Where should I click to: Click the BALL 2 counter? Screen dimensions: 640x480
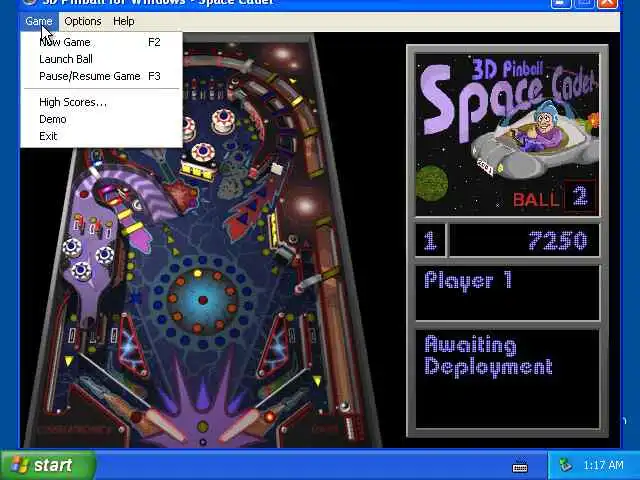[x=553, y=198]
